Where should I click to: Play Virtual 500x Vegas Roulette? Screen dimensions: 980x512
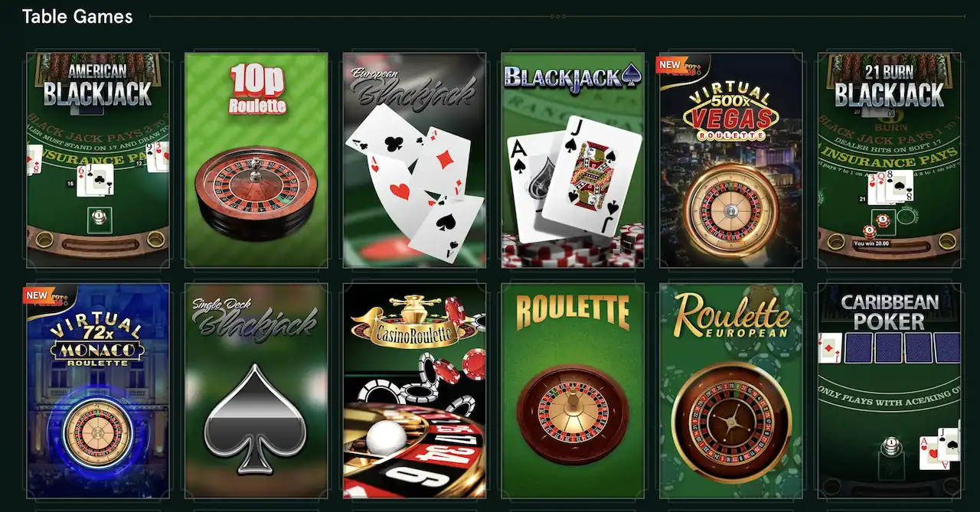point(731,160)
